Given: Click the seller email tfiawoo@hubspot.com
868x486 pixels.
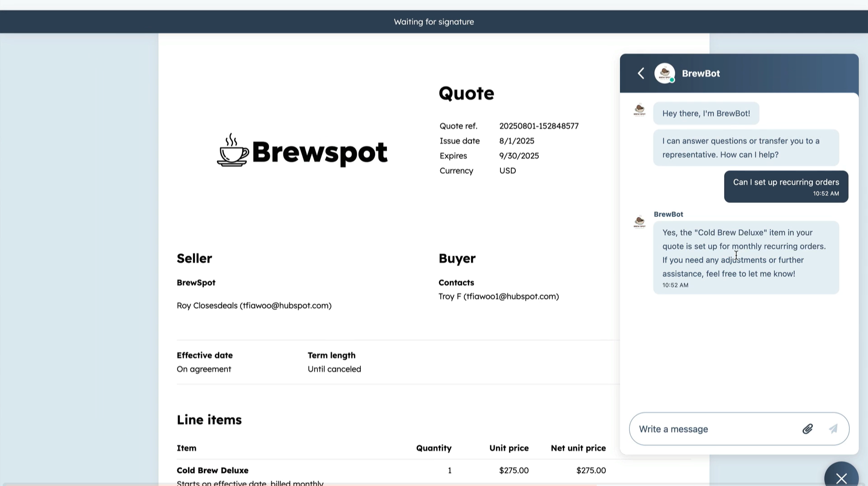Looking at the screenshot, I should 285,306.
